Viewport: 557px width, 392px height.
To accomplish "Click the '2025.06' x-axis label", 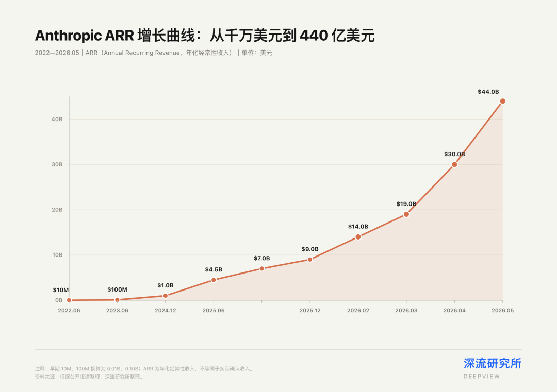I will click(214, 311).
